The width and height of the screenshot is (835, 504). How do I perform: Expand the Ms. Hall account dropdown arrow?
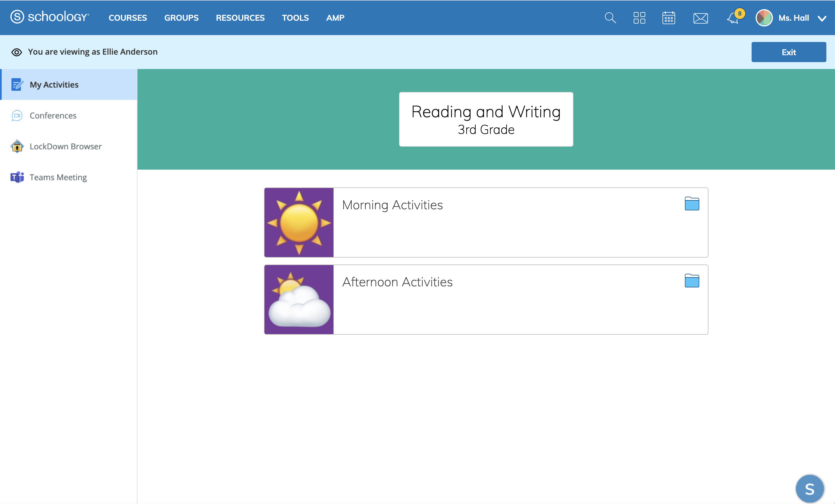pyautogui.click(x=822, y=18)
